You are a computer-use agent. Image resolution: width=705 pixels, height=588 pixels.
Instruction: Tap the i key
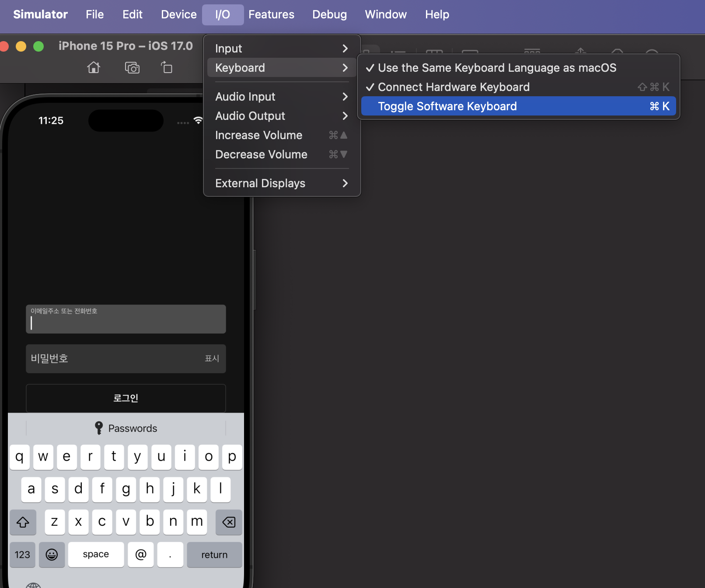tap(185, 457)
